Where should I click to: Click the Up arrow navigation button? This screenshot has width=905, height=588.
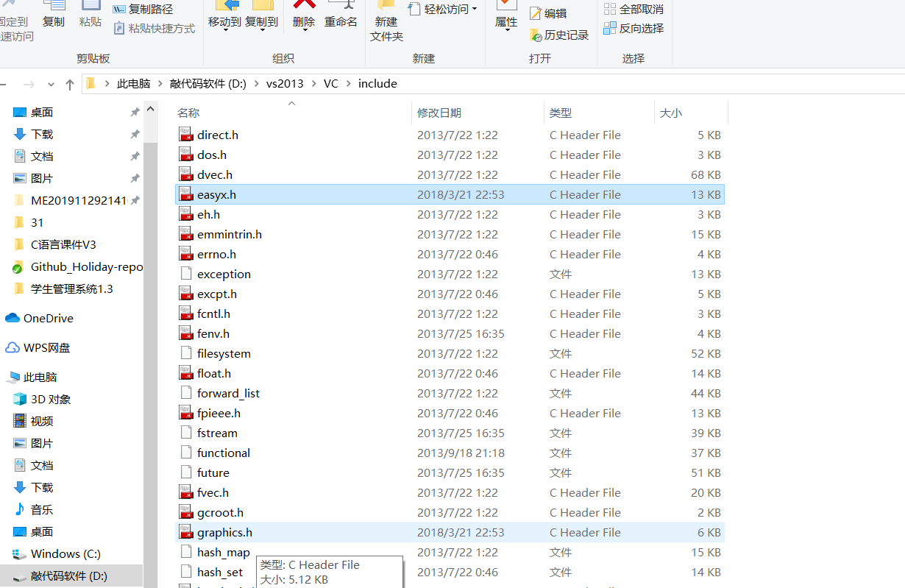(x=70, y=85)
